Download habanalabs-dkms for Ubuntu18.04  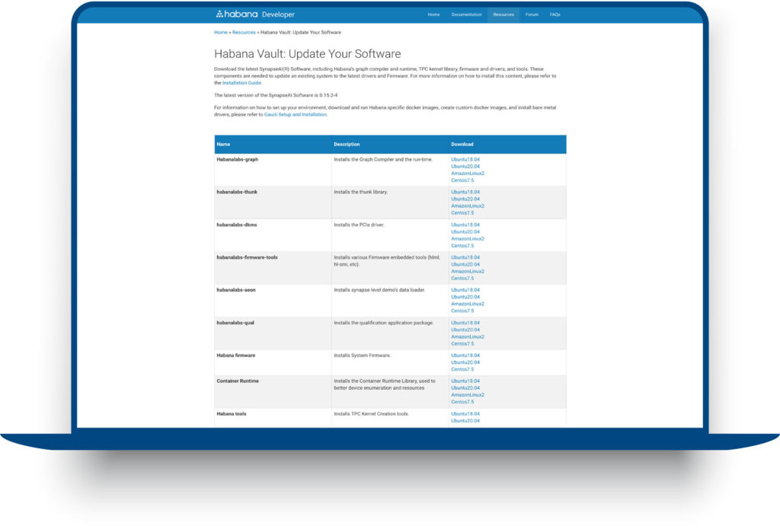pyautogui.click(x=465, y=225)
